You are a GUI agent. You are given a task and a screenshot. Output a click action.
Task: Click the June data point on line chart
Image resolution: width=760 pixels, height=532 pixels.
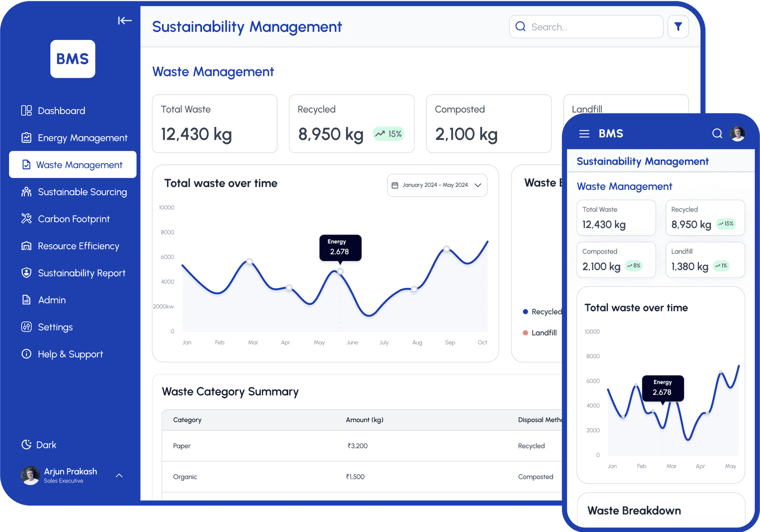(340, 272)
